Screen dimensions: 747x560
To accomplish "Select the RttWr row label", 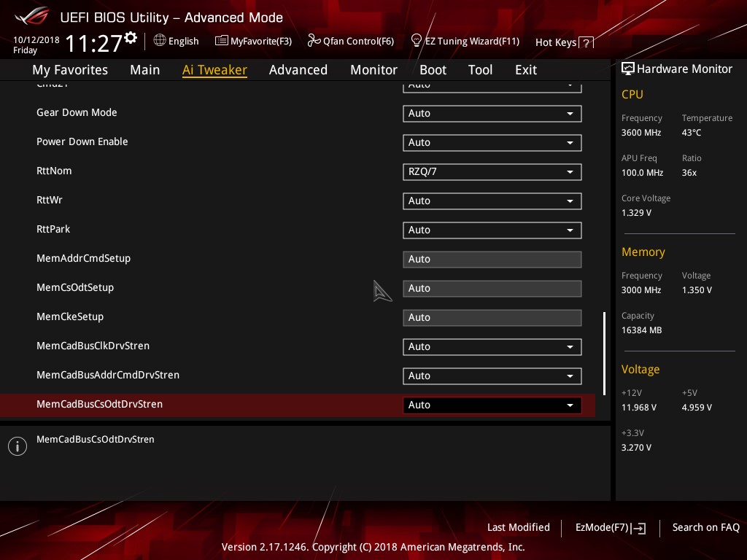I will click(x=50, y=200).
